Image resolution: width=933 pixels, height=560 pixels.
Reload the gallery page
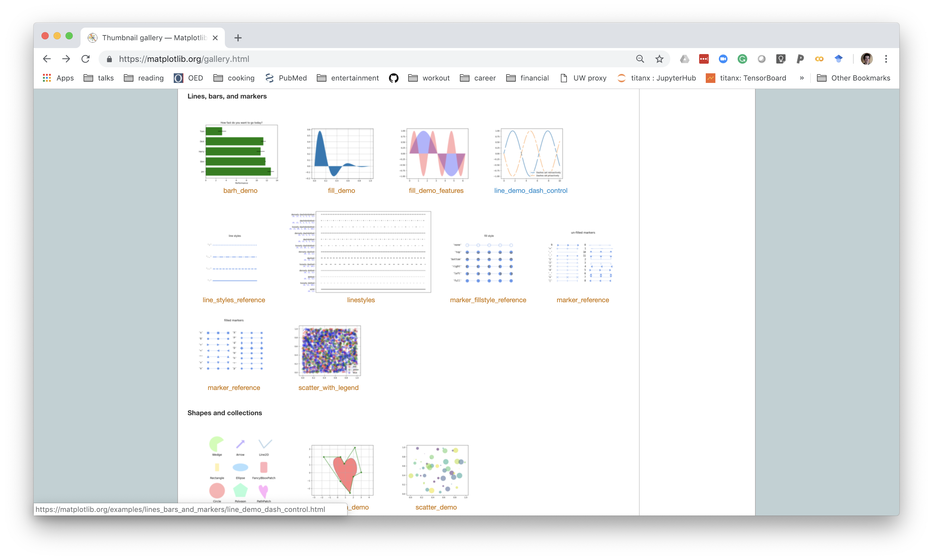click(86, 59)
